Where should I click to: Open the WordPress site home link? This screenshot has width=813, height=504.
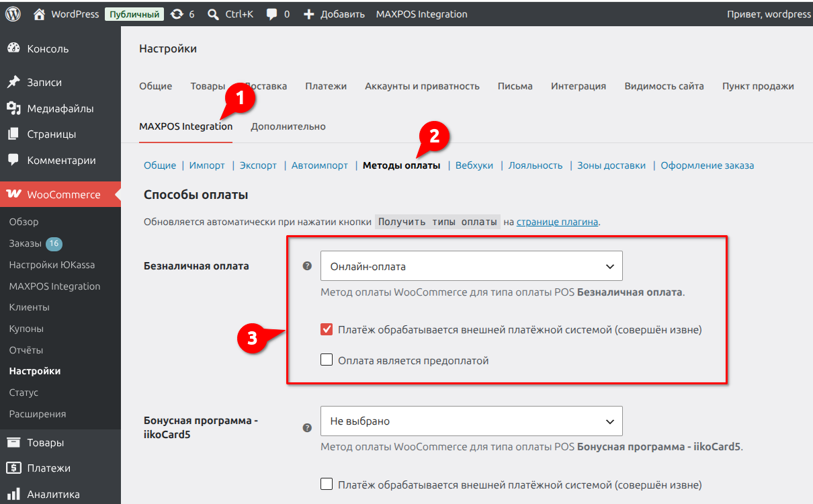coord(66,13)
